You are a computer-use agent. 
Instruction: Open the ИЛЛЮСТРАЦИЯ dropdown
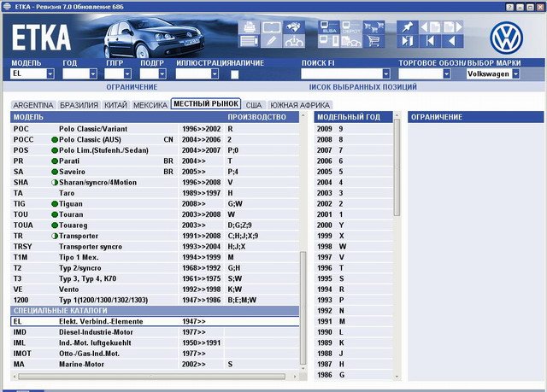coord(215,73)
